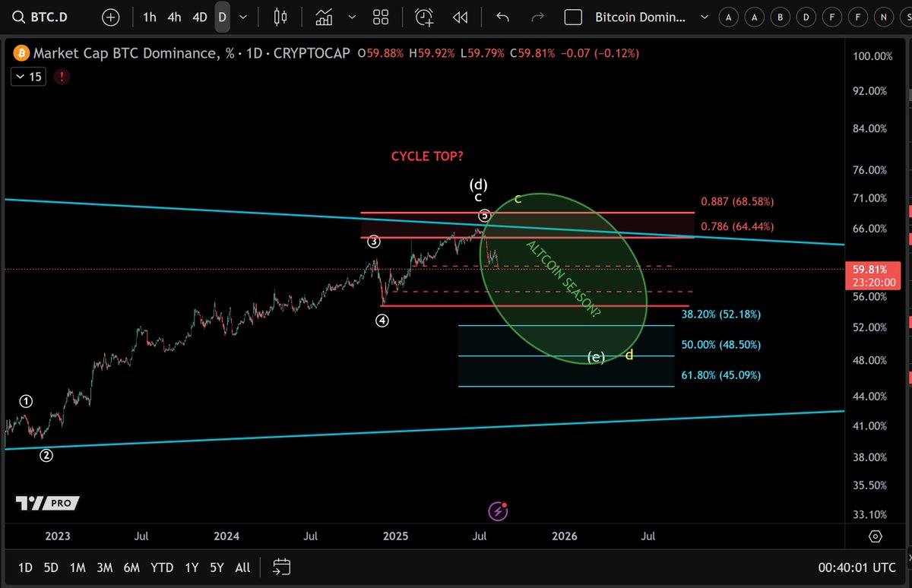
Task: Click the Bitcoin Domin... layout name
Action: click(x=640, y=17)
